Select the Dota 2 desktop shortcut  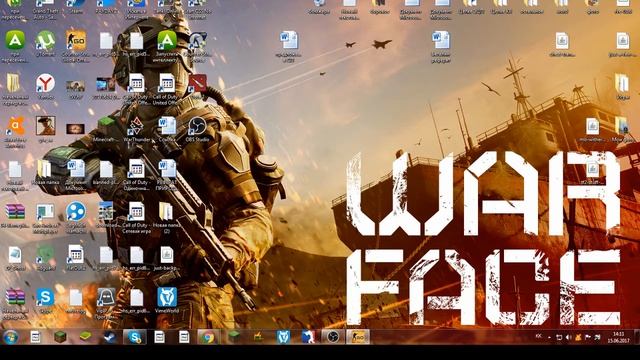tap(197, 84)
